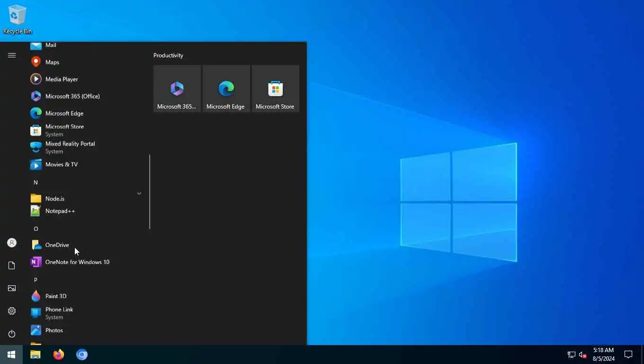Open Documents from Start sidebar

point(12,265)
